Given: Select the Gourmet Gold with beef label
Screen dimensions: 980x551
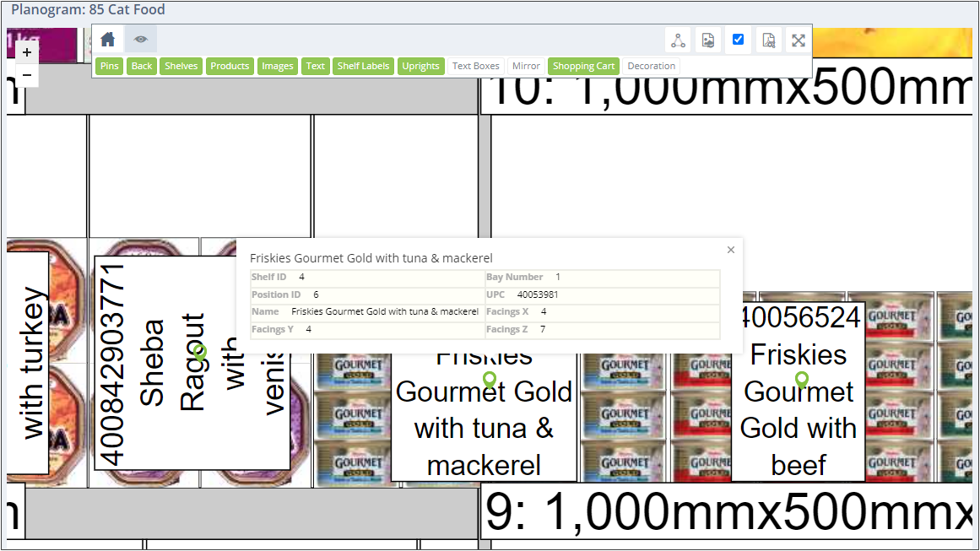Looking at the screenshot, I should (799, 392).
